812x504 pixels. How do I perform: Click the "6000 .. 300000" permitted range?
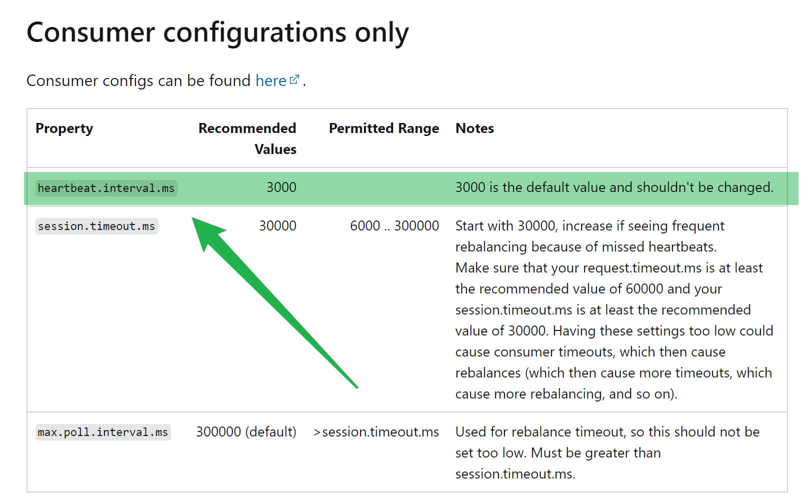click(394, 226)
